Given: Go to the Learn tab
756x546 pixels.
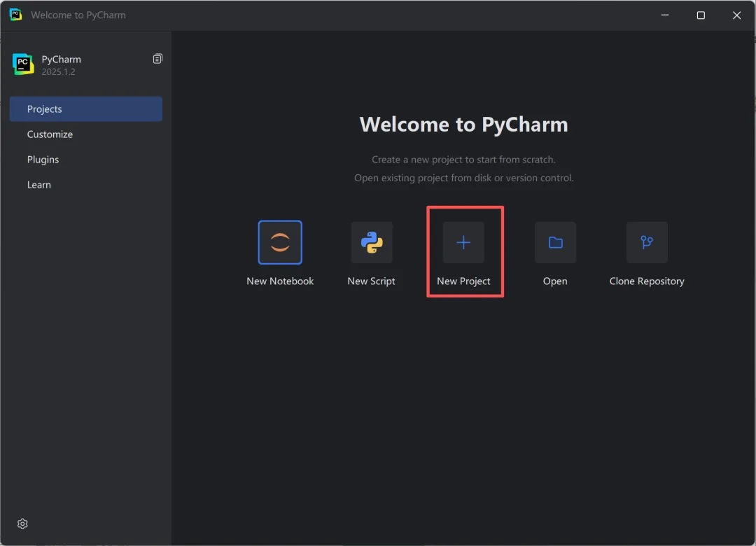Looking at the screenshot, I should pyautogui.click(x=86, y=185).
